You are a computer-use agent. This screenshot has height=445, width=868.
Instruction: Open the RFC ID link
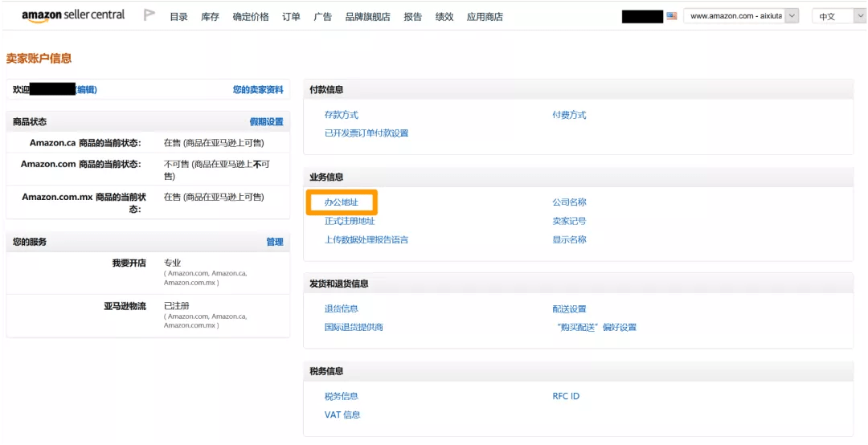pyautogui.click(x=566, y=396)
